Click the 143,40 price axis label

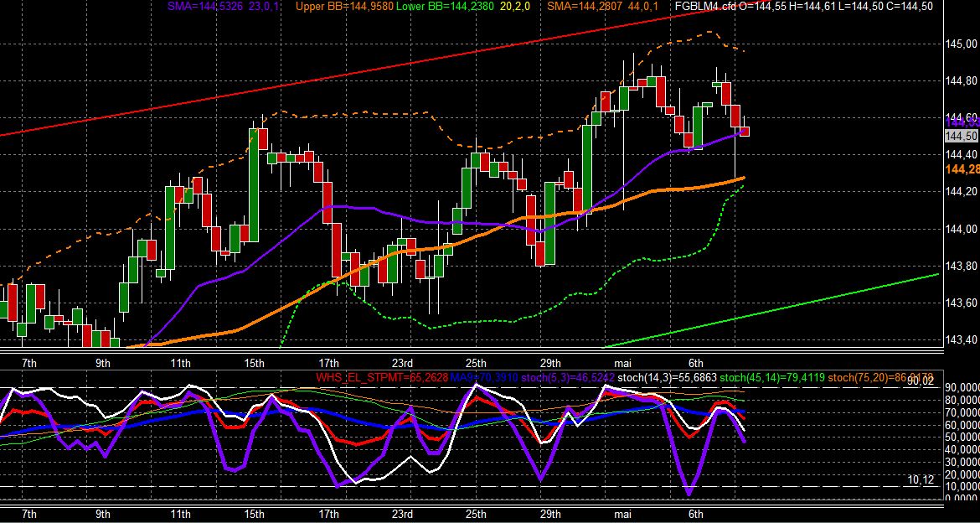(x=962, y=339)
